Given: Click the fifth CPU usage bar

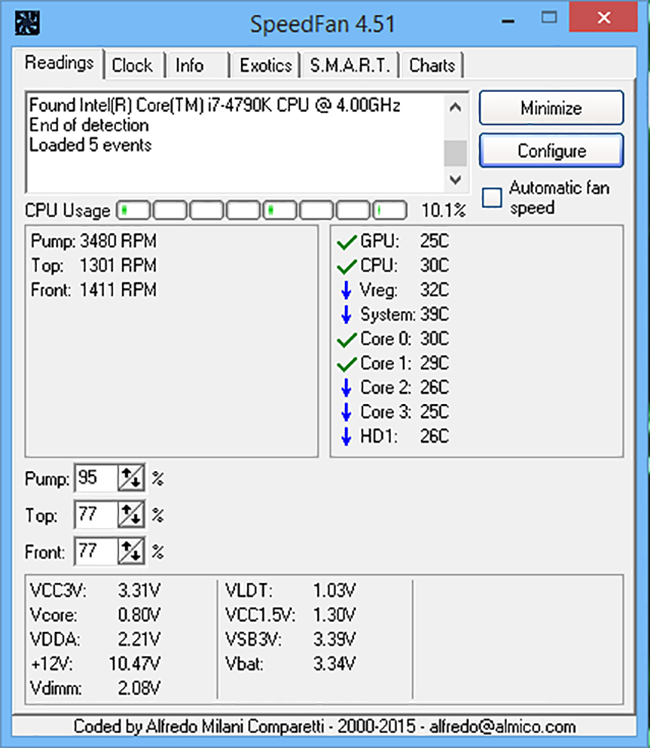Looking at the screenshot, I should [x=280, y=210].
